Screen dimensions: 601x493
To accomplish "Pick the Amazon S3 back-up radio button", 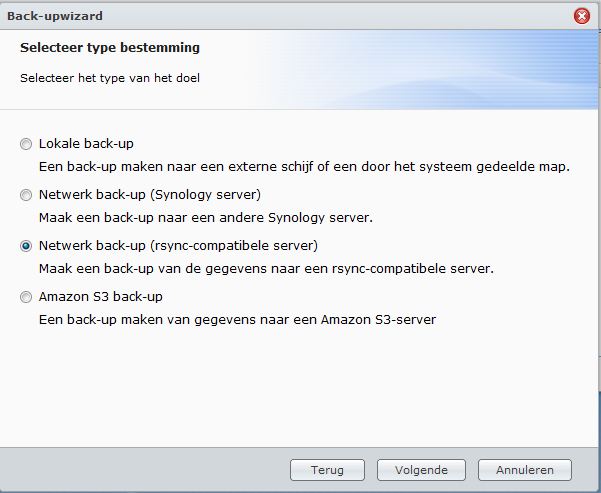I will (x=26, y=297).
